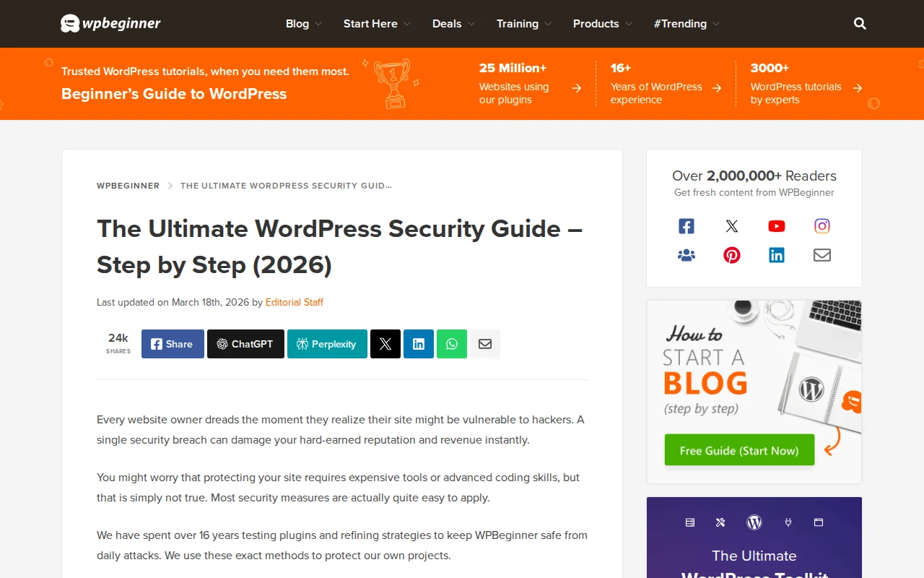Screen dimensions: 924x578
Task: Click the WordPress logo on the Toolkit banner
Action: click(x=754, y=522)
